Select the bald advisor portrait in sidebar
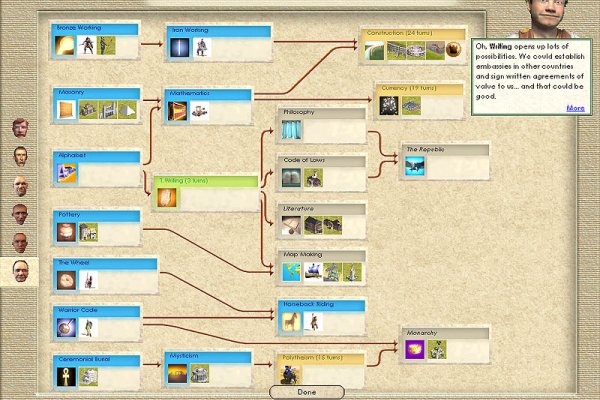 [20, 186]
